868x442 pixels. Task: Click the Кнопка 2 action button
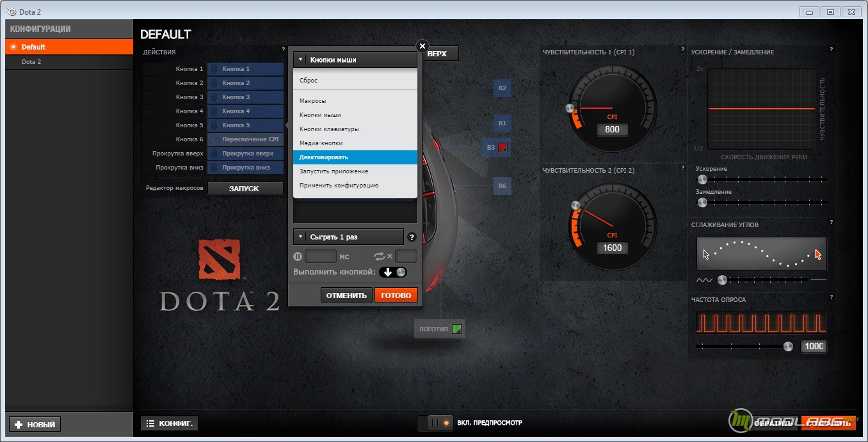point(245,83)
